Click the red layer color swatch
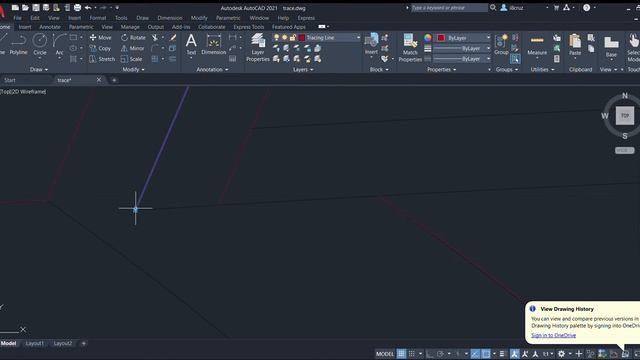 (x=302, y=38)
